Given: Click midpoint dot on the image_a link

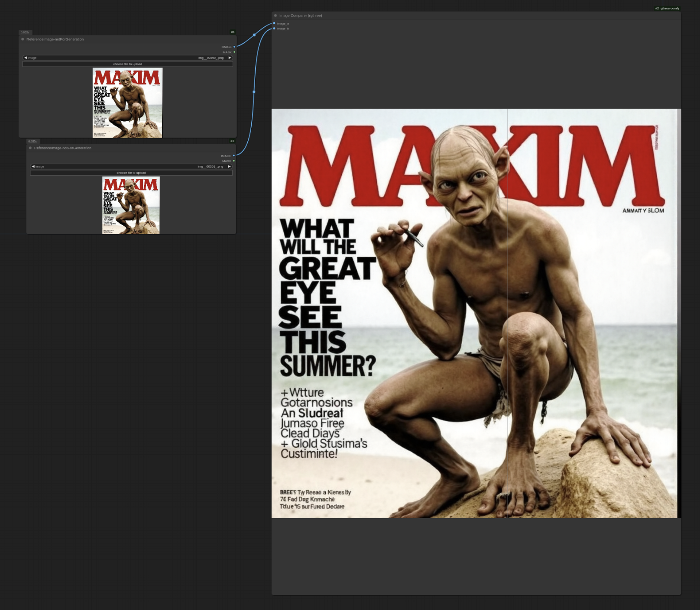Looking at the screenshot, I should coord(254,35).
